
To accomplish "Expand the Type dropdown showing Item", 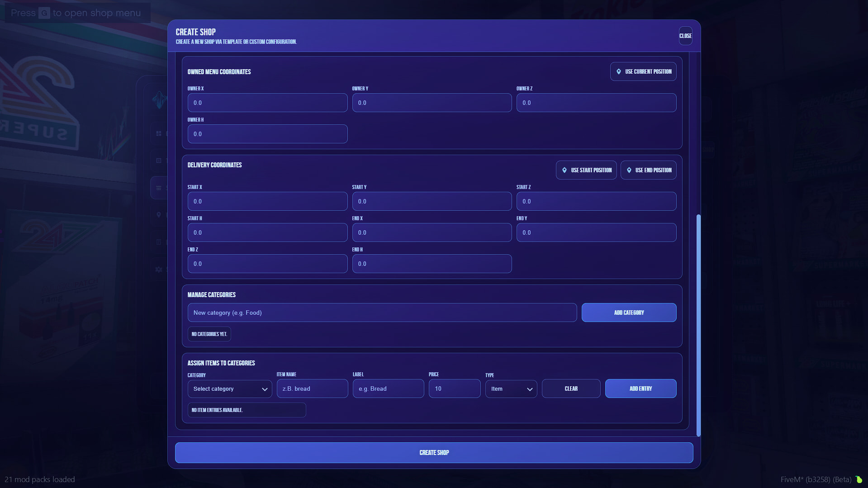I will point(511,389).
